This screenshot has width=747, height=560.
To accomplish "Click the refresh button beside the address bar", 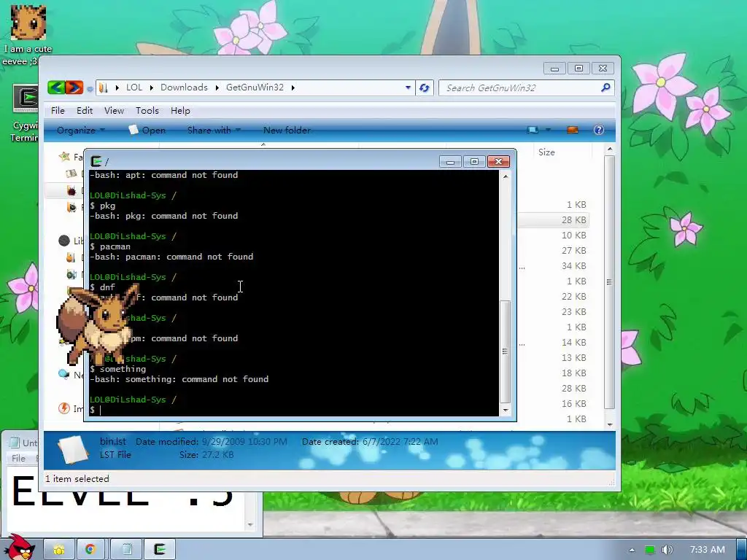I will pos(424,87).
